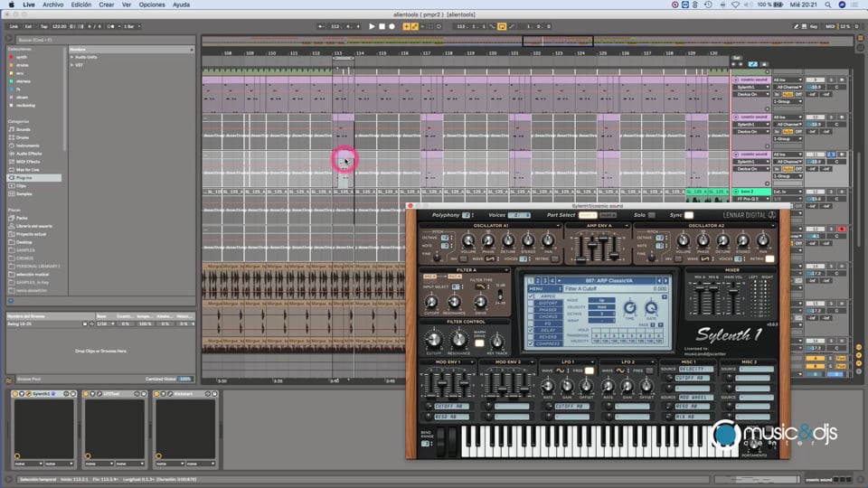Screen dimensions: 868x488
Task: Click the Tap tempo button
Action: pyautogui.click(x=43, y=26)
